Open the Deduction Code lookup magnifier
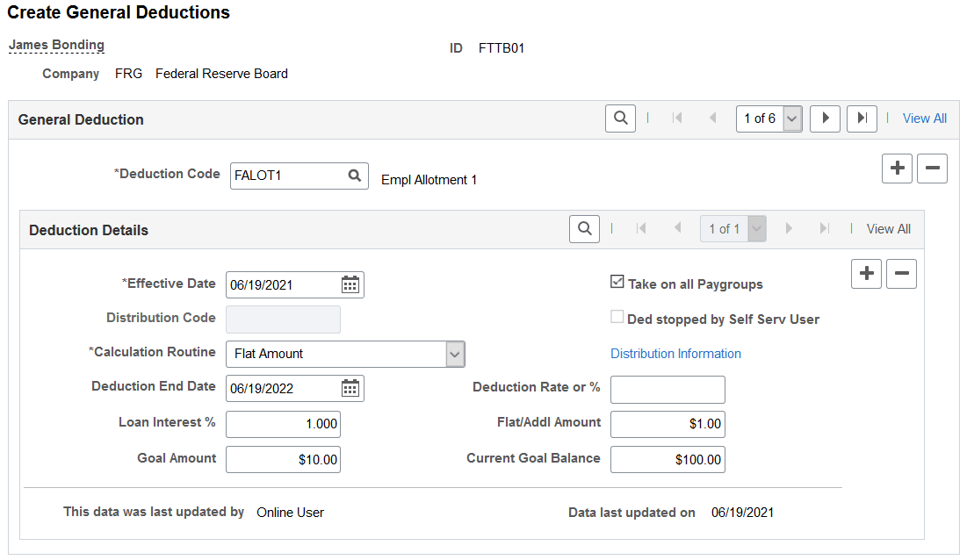Screen dimensions: 967x560 (x=355, y=176)
